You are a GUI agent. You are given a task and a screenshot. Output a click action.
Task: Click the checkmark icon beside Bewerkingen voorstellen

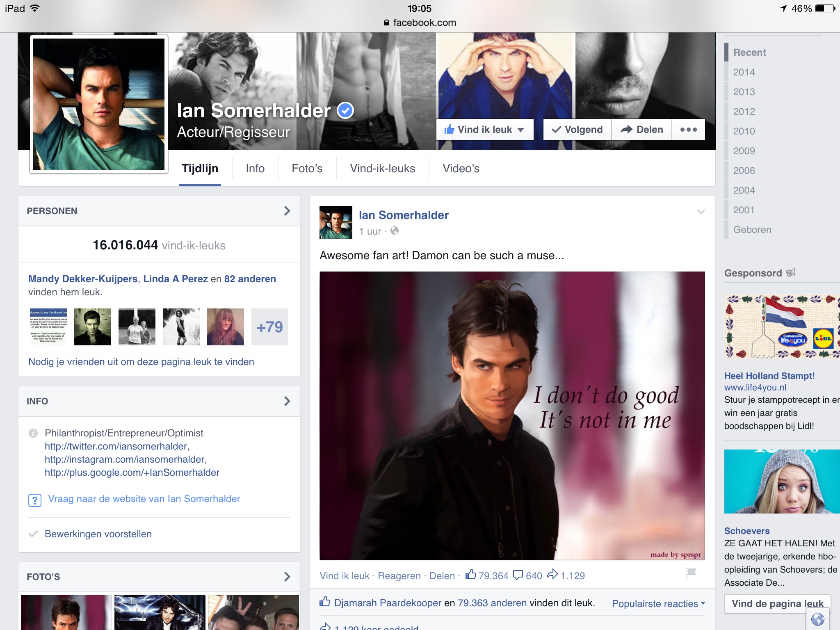pyautogui.click(x=33, y=534)
